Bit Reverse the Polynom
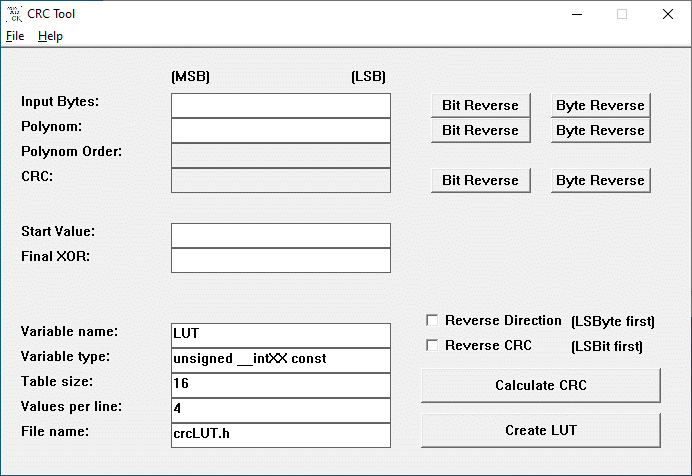The image size is (692, 476). click(481, 131)
